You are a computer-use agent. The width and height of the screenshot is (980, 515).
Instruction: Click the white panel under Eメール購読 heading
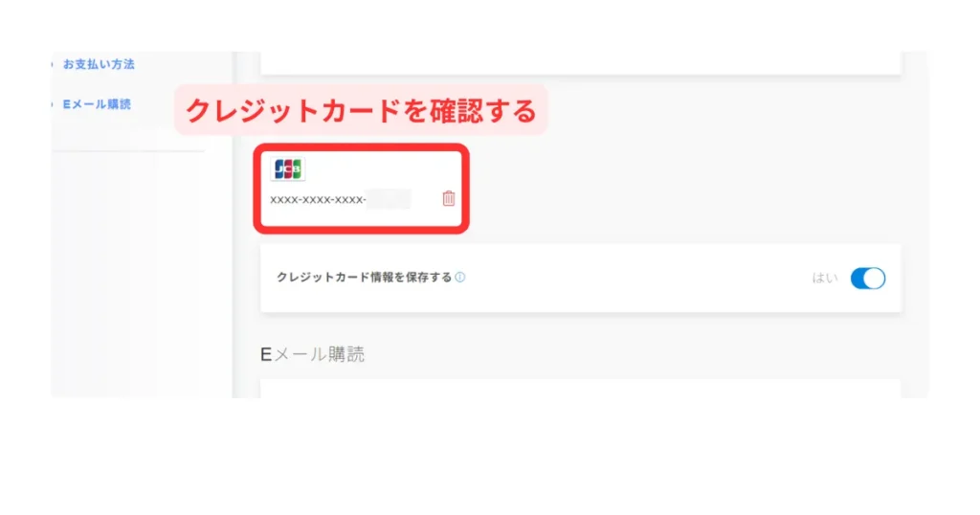(x=581, y=388)
